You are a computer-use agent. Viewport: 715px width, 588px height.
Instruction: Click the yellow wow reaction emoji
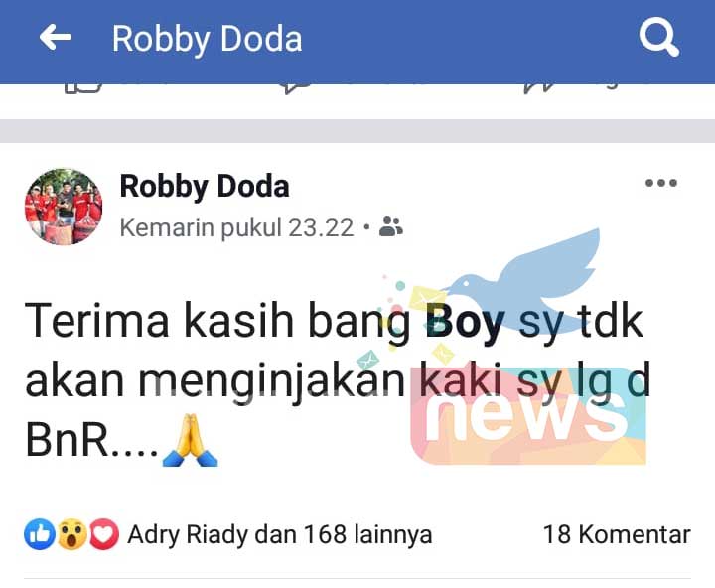click(72, 534)
